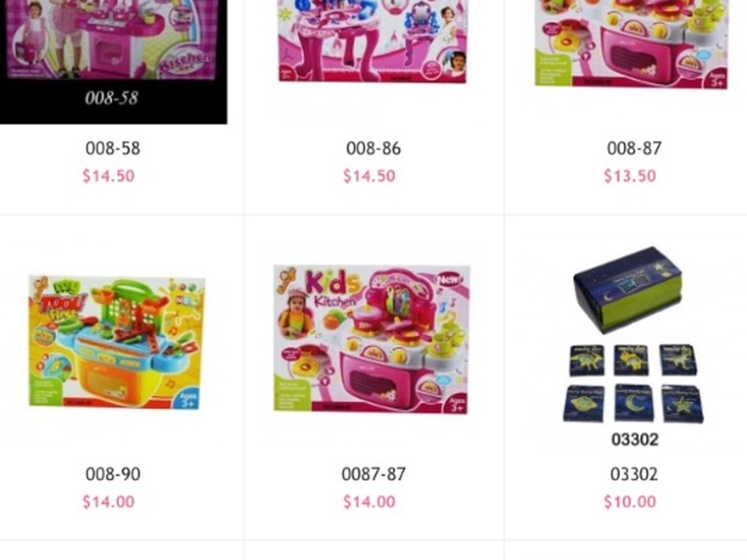Click the 008-87 product title link
Image resolution: width=747 pixels, height=560 pixels.
(634, 149)
